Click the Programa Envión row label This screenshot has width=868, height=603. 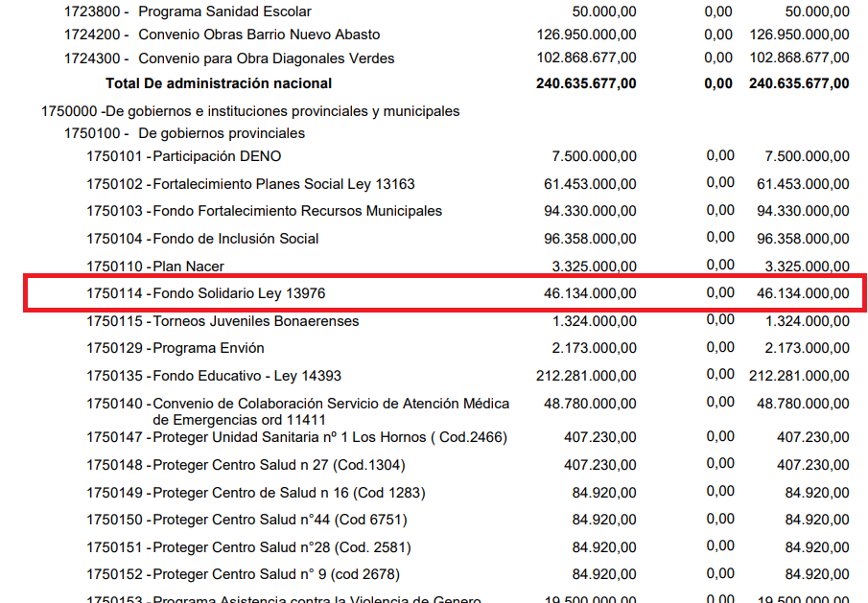click(x=208, y=348)
